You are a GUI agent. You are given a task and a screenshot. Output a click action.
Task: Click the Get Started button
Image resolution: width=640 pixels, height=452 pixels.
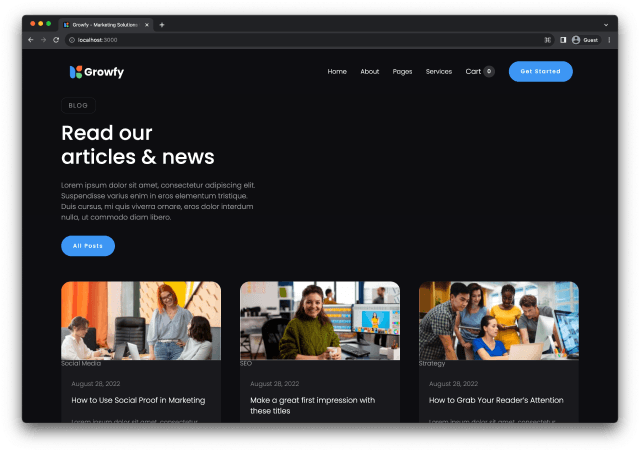pyautogui.click(x=540, y=72)
